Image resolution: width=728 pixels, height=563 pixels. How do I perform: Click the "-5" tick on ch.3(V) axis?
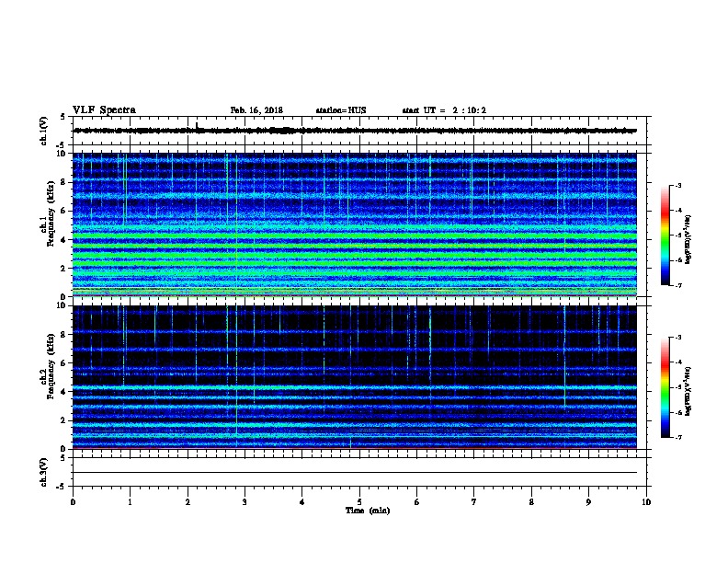(62, 487)
